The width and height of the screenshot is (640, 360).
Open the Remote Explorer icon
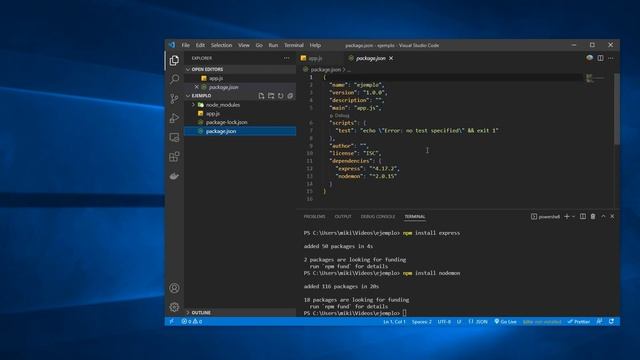click(174, 138)
